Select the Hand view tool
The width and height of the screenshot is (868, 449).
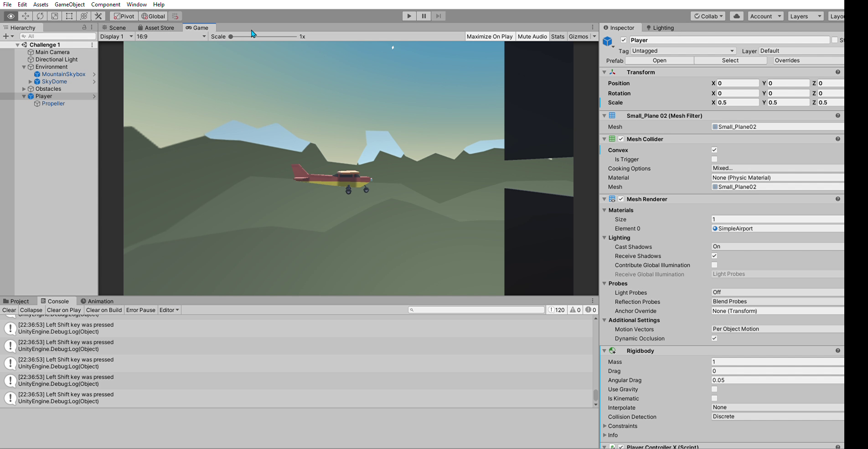coord(10,16)
